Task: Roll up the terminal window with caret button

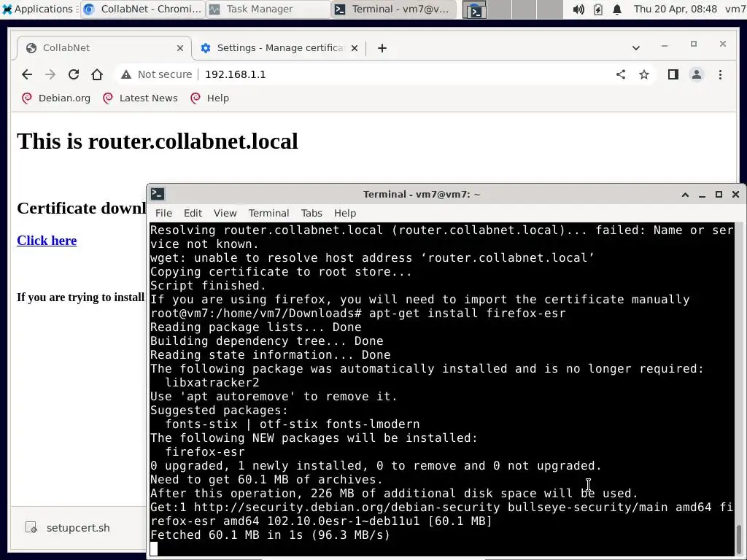Action: point(685,195)
